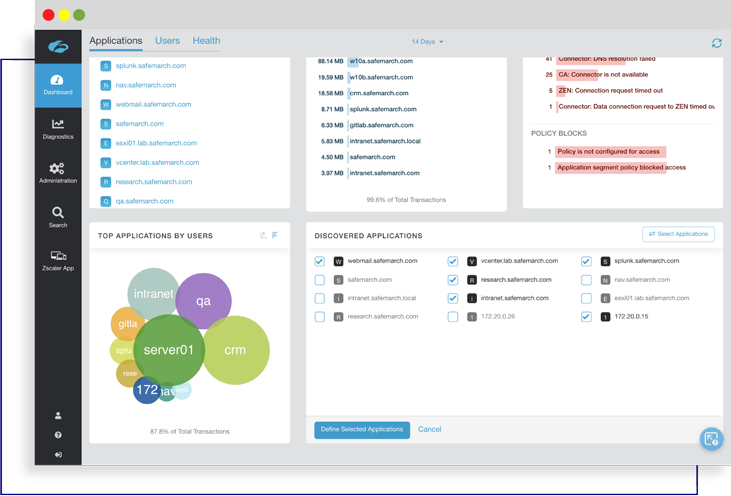
Task: Switch to the Health tab
Action: (x=206, y=41)
